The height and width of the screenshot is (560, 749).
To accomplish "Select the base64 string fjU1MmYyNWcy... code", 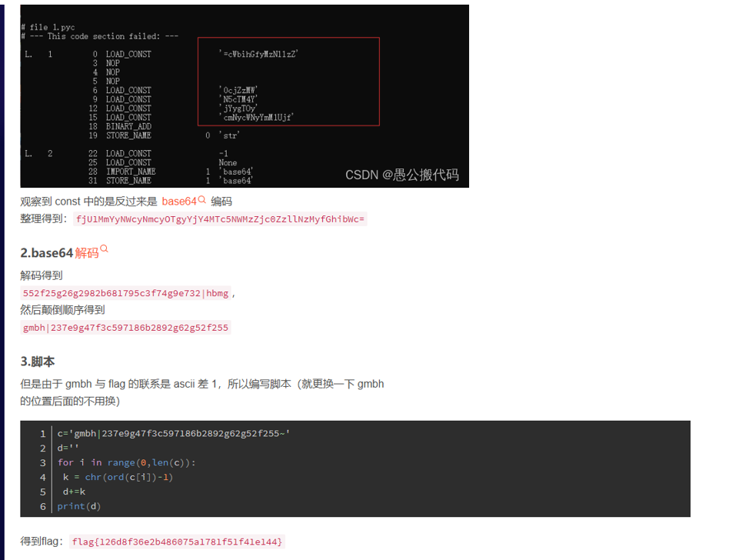I will [220, 219].
